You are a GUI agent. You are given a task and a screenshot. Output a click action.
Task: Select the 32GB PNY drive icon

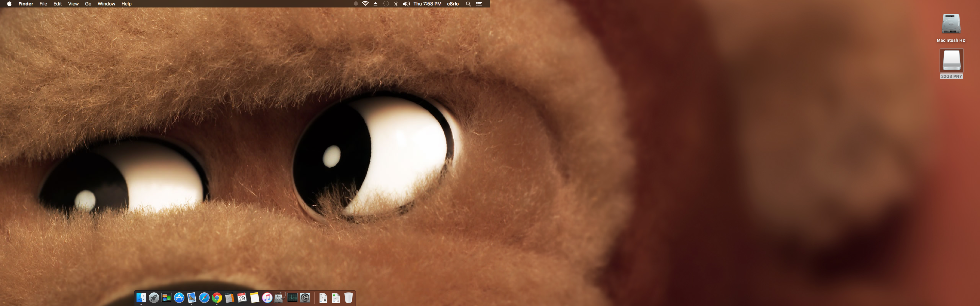(x=951, y=61)
